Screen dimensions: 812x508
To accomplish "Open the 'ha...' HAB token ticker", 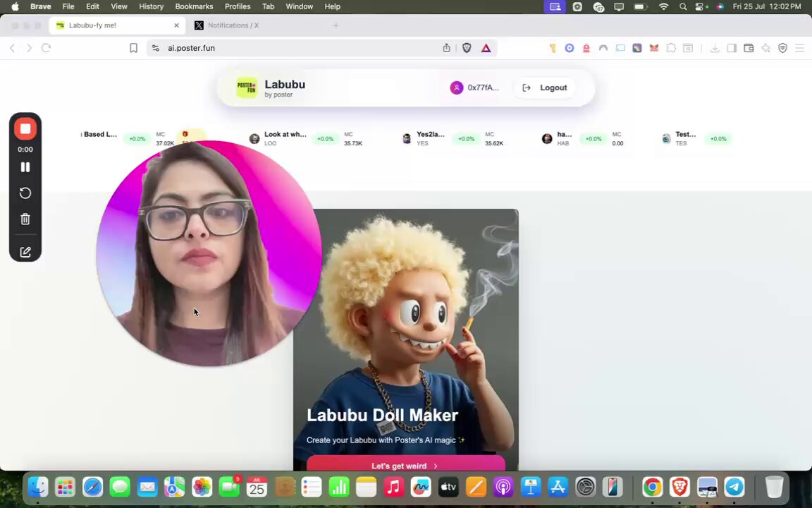I will (583, 138).
